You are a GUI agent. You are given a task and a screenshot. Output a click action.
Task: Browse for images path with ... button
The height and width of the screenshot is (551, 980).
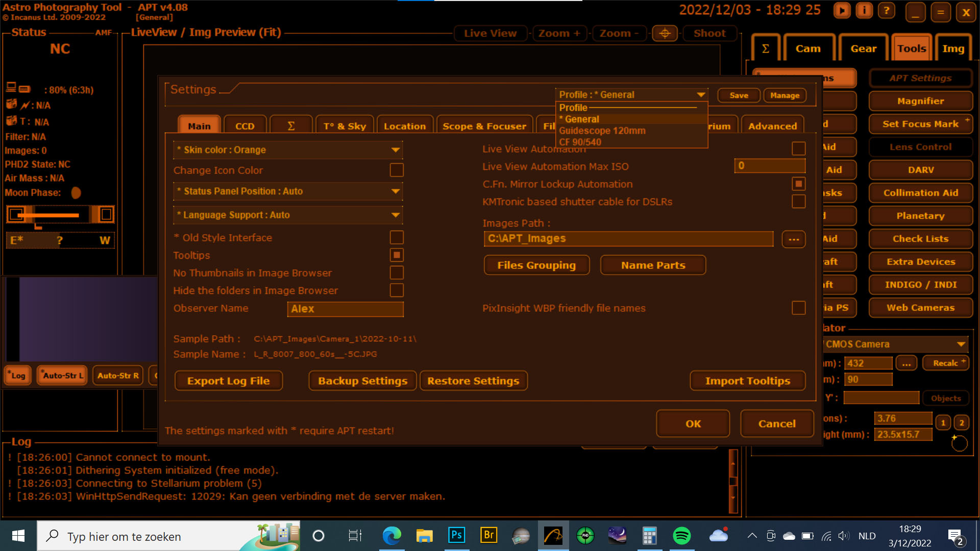pyautogui.click(x=793, y=239)
